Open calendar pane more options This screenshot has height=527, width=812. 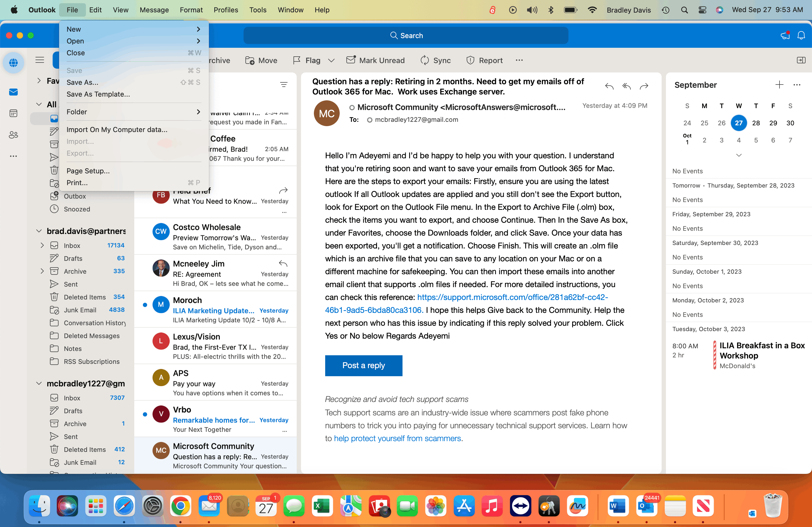(x=797, y=85)
